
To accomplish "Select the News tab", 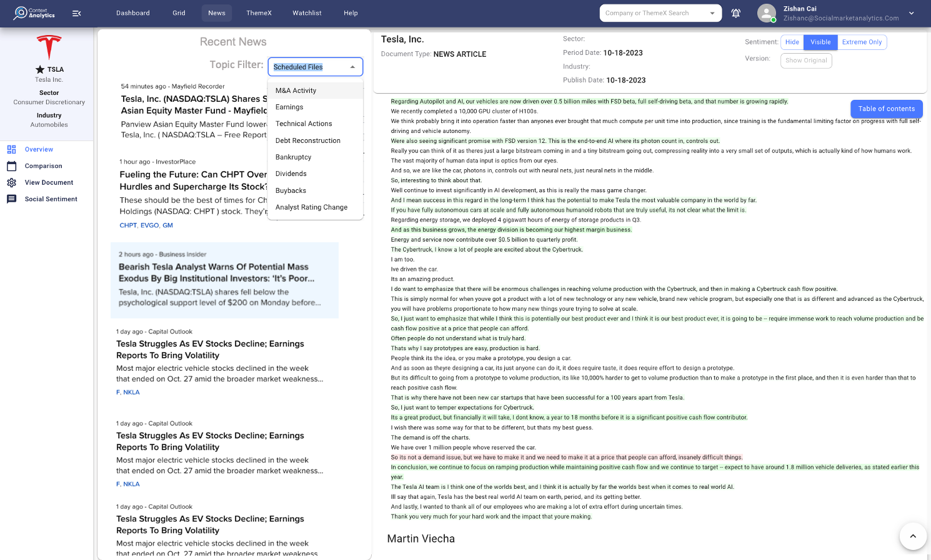I will 217,13.
